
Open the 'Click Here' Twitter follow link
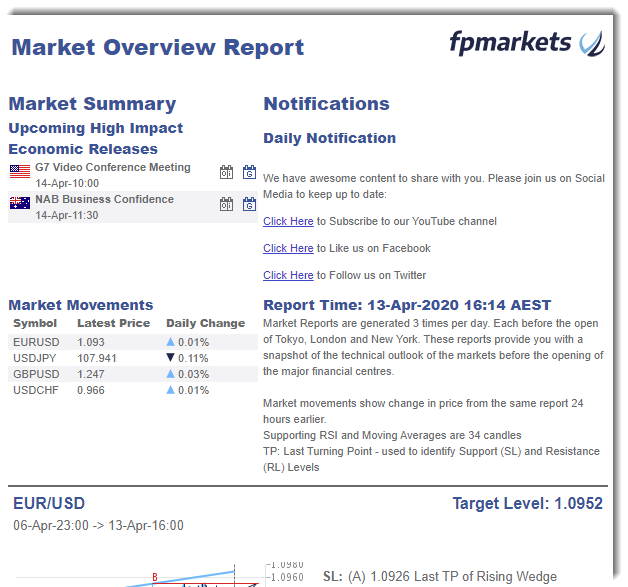288,275
